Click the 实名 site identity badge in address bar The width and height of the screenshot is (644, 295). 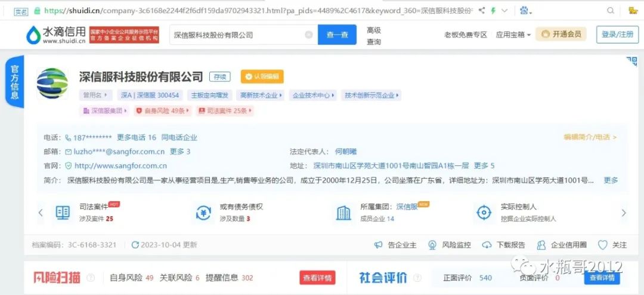click(x=21, y=11)
